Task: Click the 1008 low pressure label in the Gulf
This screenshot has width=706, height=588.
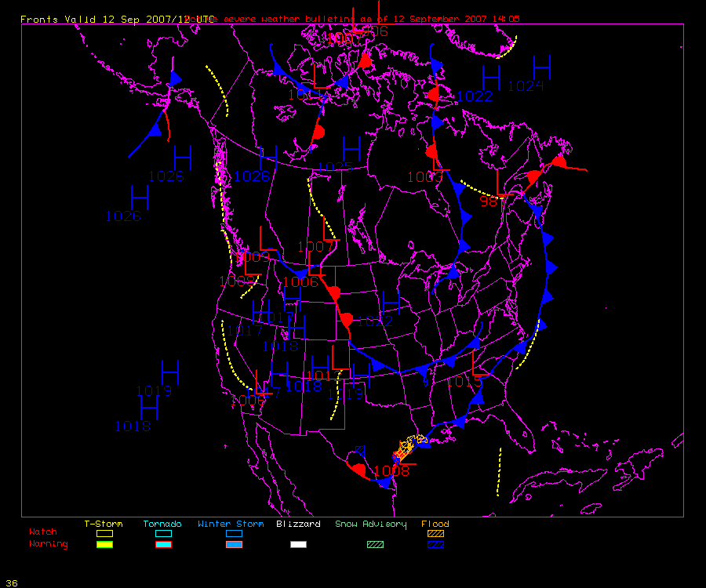Action: 391,471
